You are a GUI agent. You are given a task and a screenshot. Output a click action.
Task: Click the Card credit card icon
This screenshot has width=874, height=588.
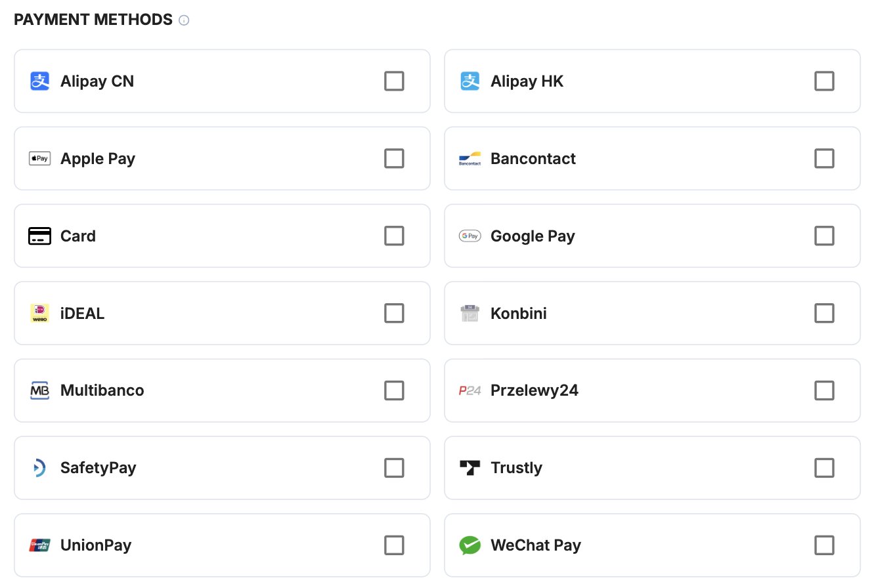pyautogui.click(x=40, y=236)
